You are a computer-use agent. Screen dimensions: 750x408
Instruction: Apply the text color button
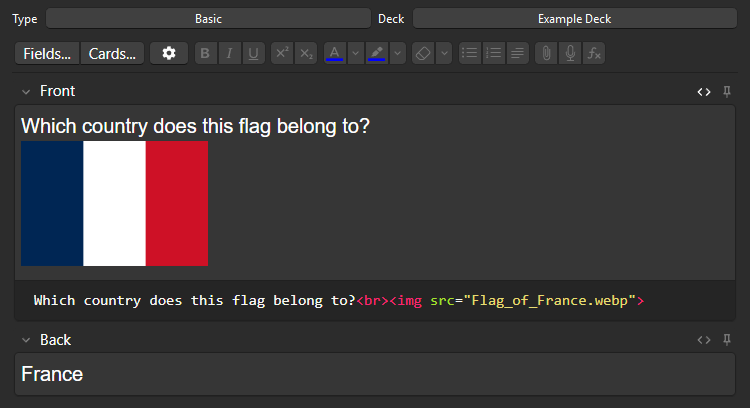pyautogui.click(x=334, y=53)
